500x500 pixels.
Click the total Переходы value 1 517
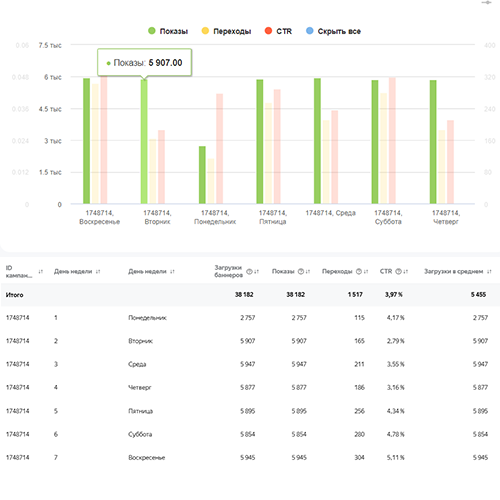pos(355,295)
